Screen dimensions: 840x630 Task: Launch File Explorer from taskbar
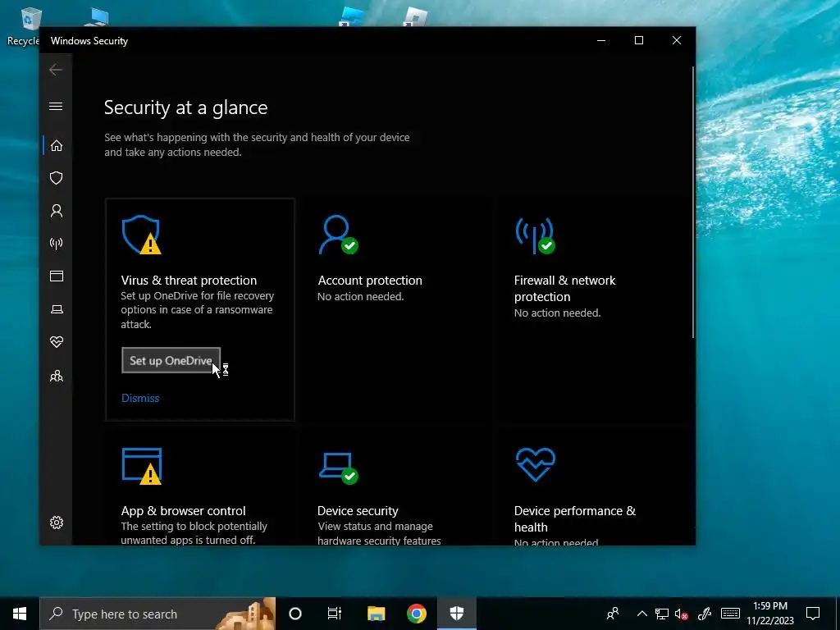[376, 614]
